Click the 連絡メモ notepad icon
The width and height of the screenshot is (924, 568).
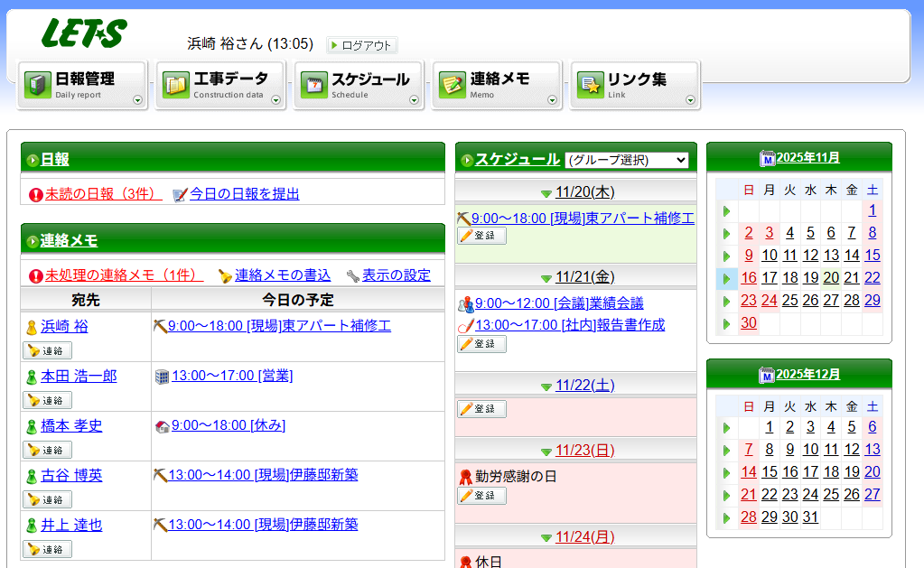click(452, 84)
